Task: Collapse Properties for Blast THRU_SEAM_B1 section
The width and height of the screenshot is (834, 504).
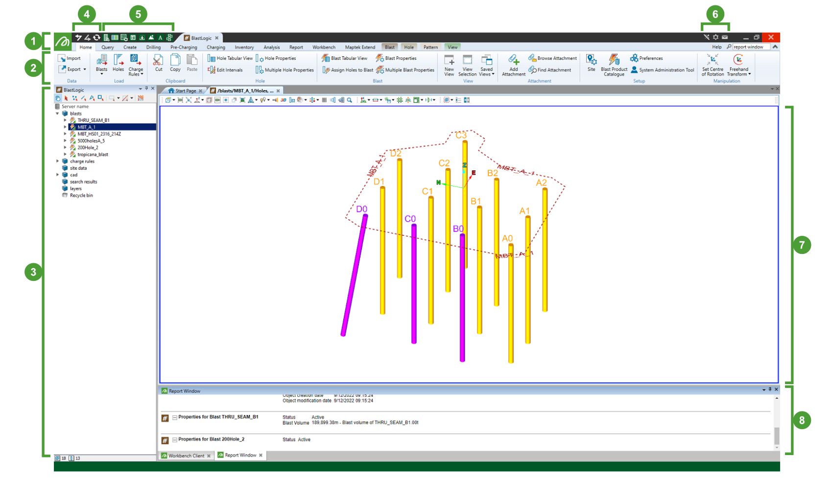Action: [174, 418]
